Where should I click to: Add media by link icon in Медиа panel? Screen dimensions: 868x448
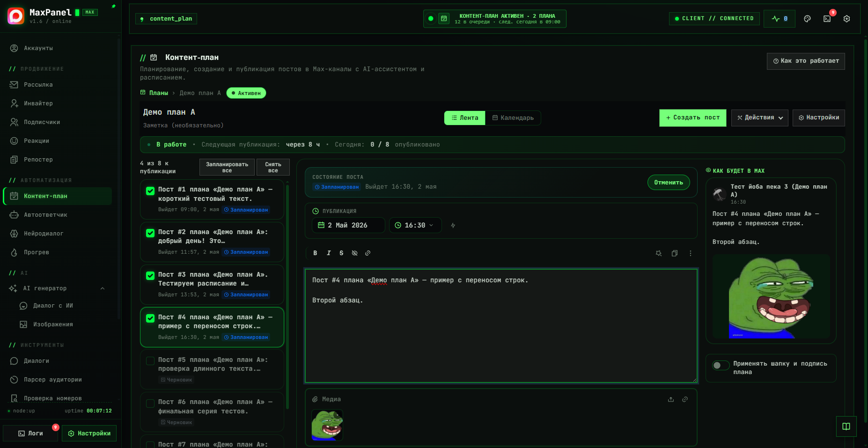(x=685, y=399)
